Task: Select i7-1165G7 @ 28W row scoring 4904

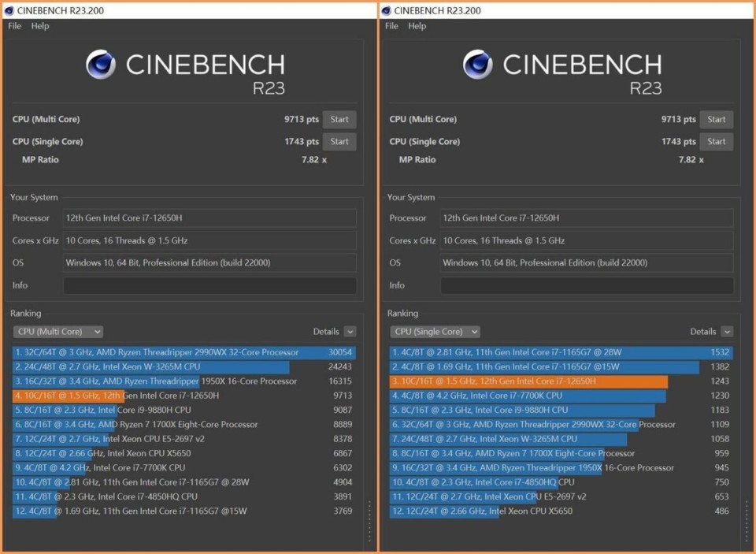Action: click(184, 482)
